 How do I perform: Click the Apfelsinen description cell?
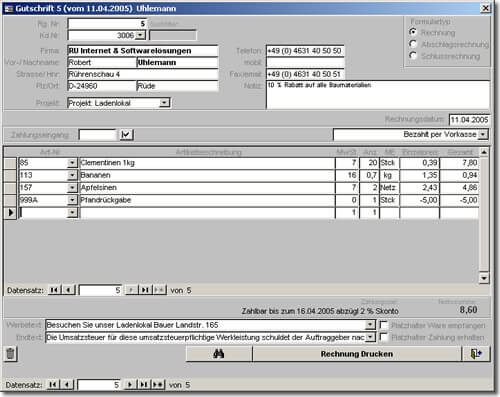click(207, 188)
